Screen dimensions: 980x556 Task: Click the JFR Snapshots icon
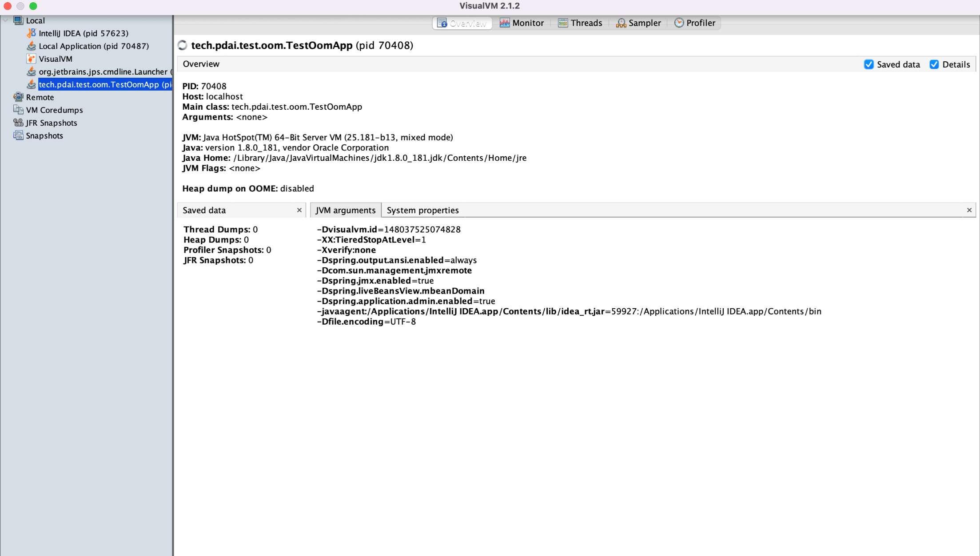click(x=18, y=123)
